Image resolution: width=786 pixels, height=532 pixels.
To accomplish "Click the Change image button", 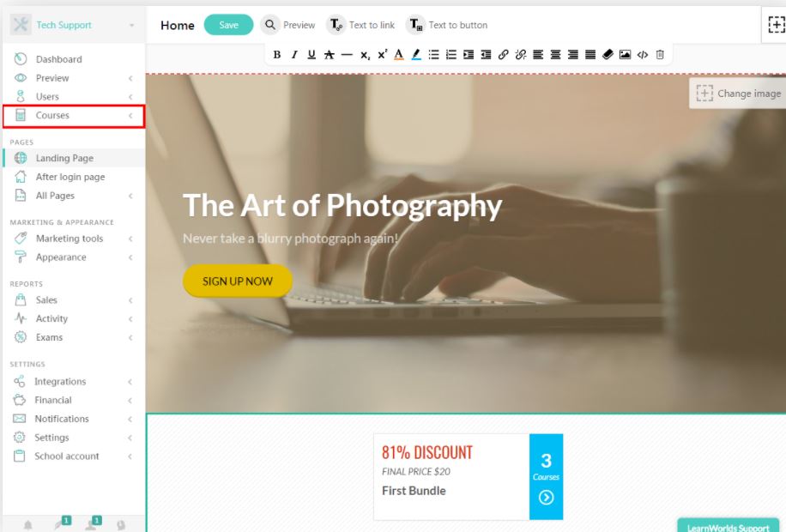I will point(738,94).
